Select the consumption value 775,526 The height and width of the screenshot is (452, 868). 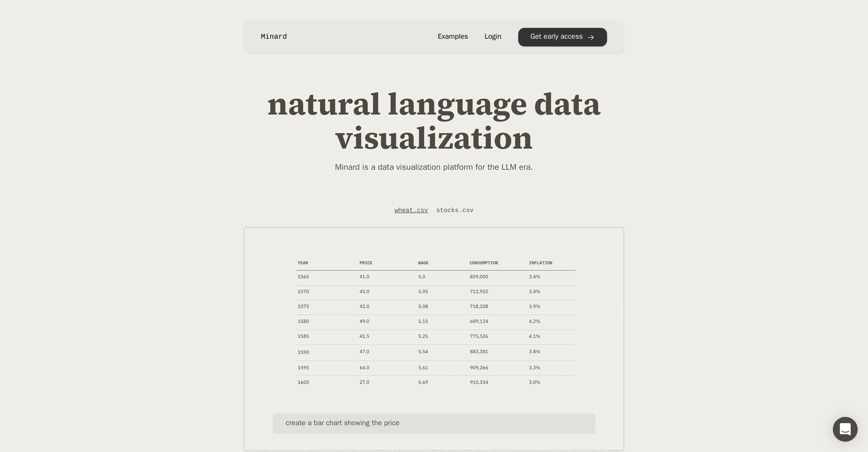click(x=479, y=337)
